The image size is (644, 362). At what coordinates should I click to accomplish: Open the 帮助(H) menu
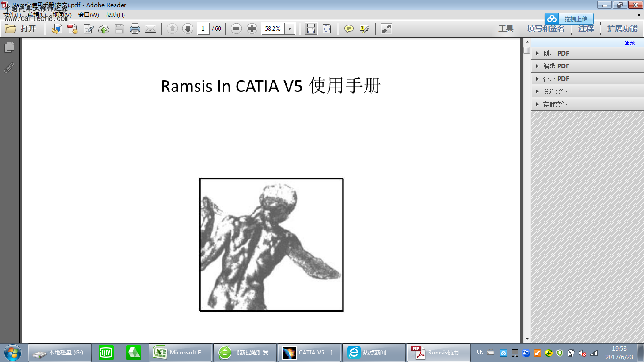click(115, 15)
